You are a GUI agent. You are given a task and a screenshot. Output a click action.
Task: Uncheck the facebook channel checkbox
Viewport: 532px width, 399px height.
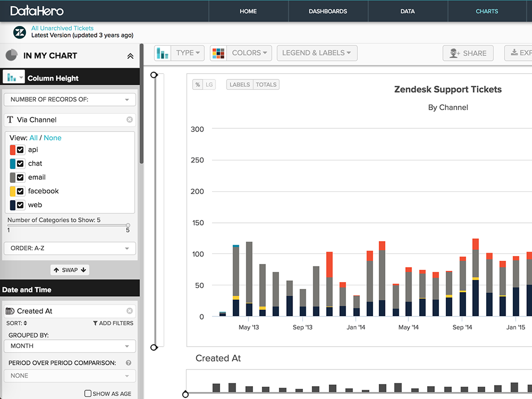pyautogui.click(x=20, y=191)
